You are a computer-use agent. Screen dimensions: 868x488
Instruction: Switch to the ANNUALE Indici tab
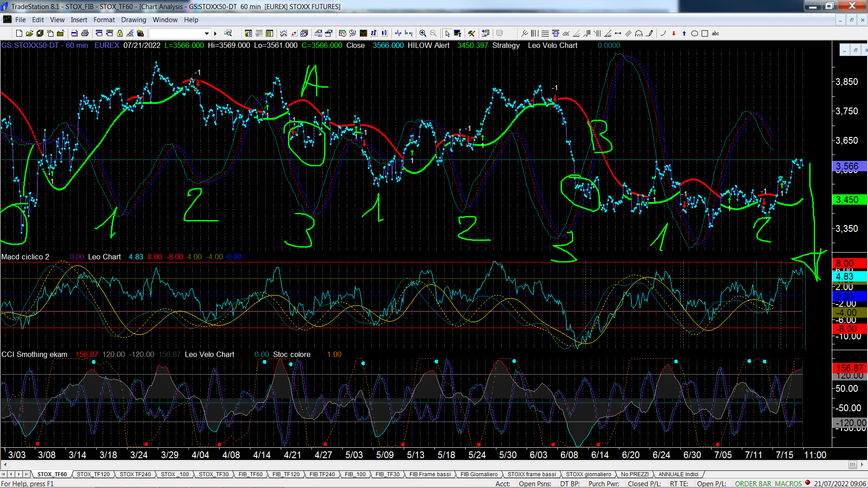point(678,474)
